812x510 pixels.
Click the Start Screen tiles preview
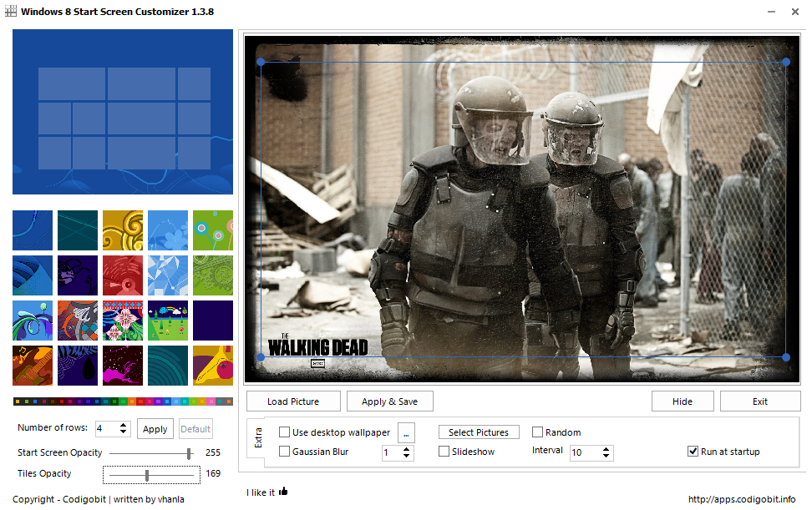coord(123,112)
